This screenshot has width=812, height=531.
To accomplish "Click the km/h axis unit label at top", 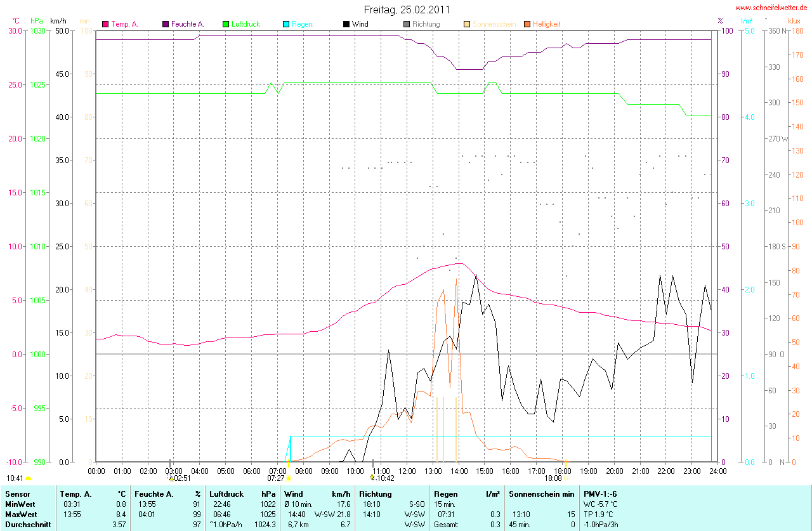I will click(59, 21).
